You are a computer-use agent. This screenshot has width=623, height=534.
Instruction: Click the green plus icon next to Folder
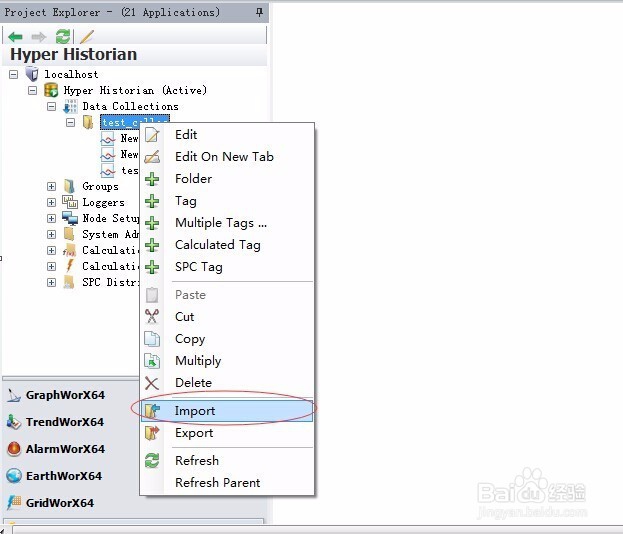152,179
